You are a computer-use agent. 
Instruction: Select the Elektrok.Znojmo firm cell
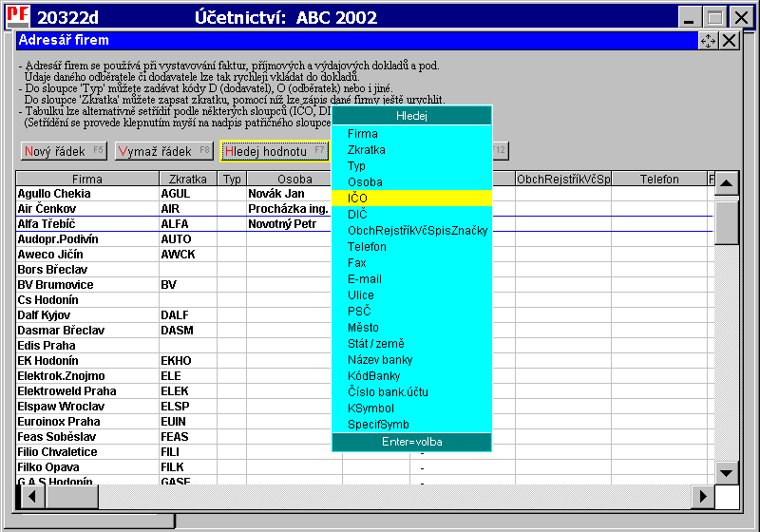coord(87,376)
